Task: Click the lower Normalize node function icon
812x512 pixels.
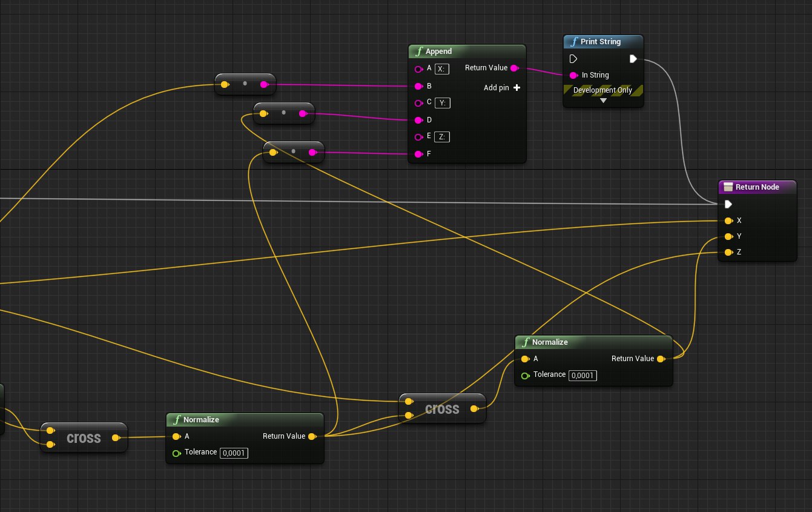Action: pyautogui.click(x=176, y=420)
